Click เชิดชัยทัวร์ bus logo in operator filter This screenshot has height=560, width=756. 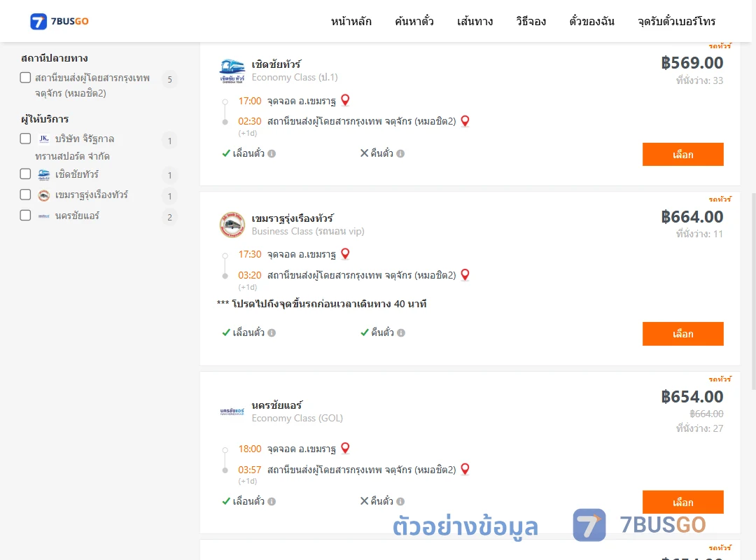44,174
